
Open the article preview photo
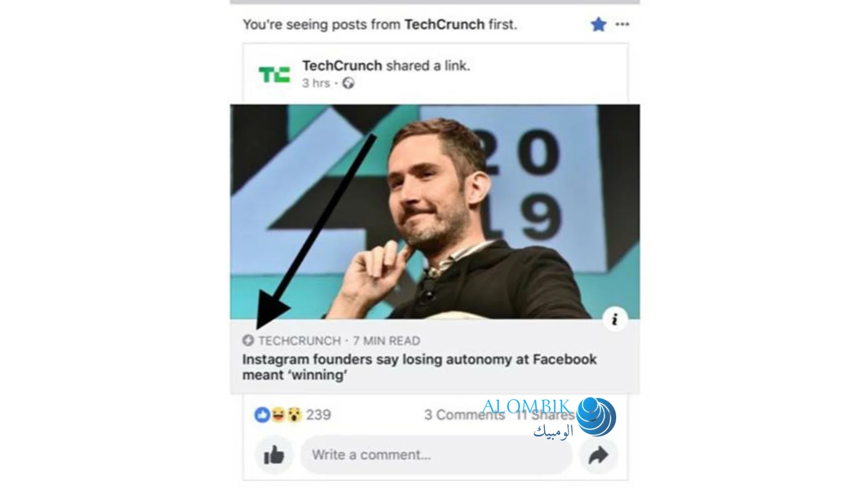pos(435,212)
